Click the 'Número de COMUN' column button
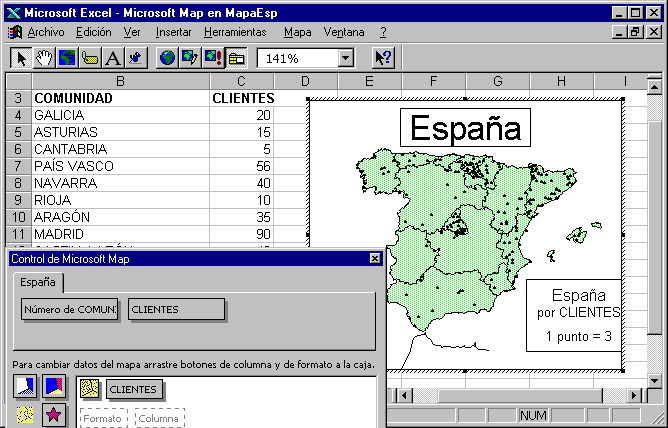This screenshot has width=668, height=428. 70,310
